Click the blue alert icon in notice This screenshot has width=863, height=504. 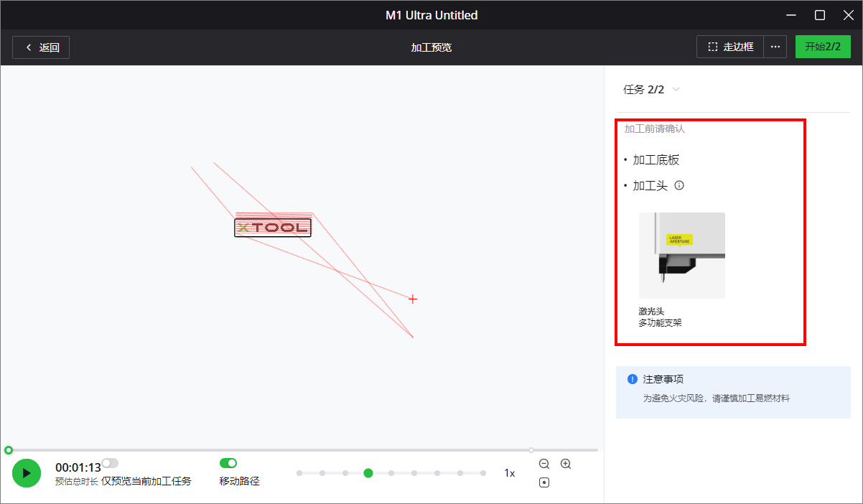[x=632, y=379]
